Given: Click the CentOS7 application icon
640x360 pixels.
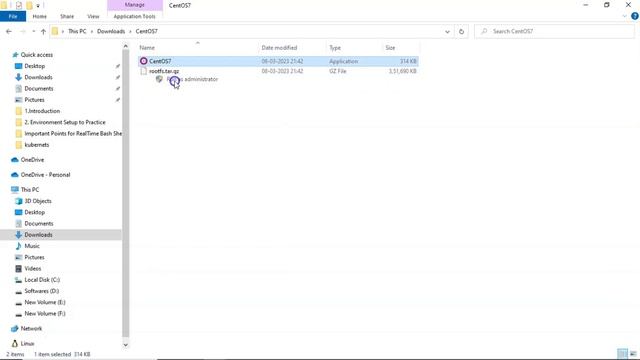Looking at the screenshot, I should [144, 61].
